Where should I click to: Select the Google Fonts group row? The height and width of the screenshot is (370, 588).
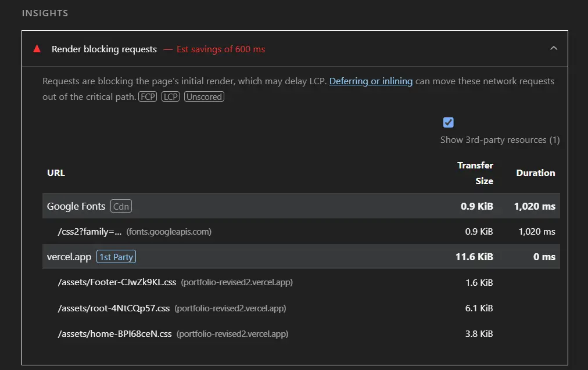301,206
